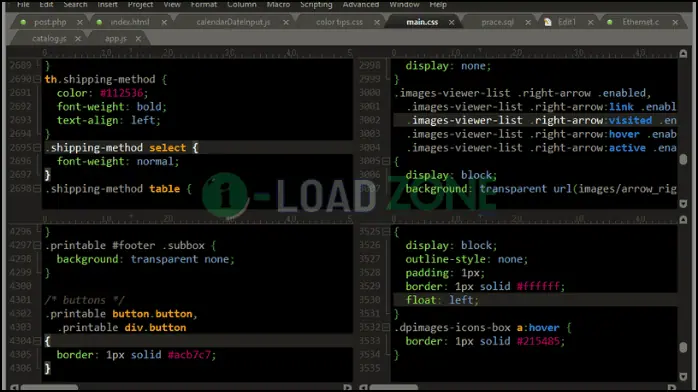
Task: Click the color value #ffffff
Action: coord(538,287)
